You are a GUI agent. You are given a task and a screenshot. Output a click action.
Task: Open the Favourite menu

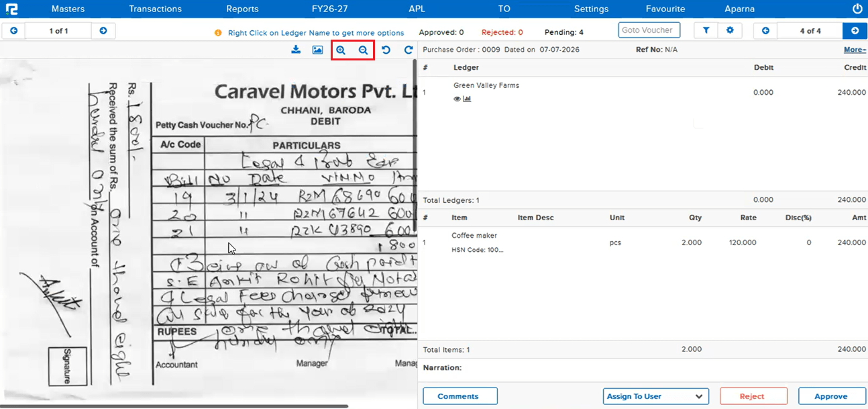[x=665, y=9]
